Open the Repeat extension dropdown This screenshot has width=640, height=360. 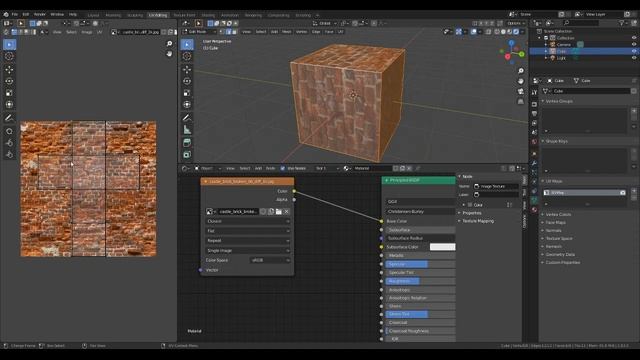[248, 241]
